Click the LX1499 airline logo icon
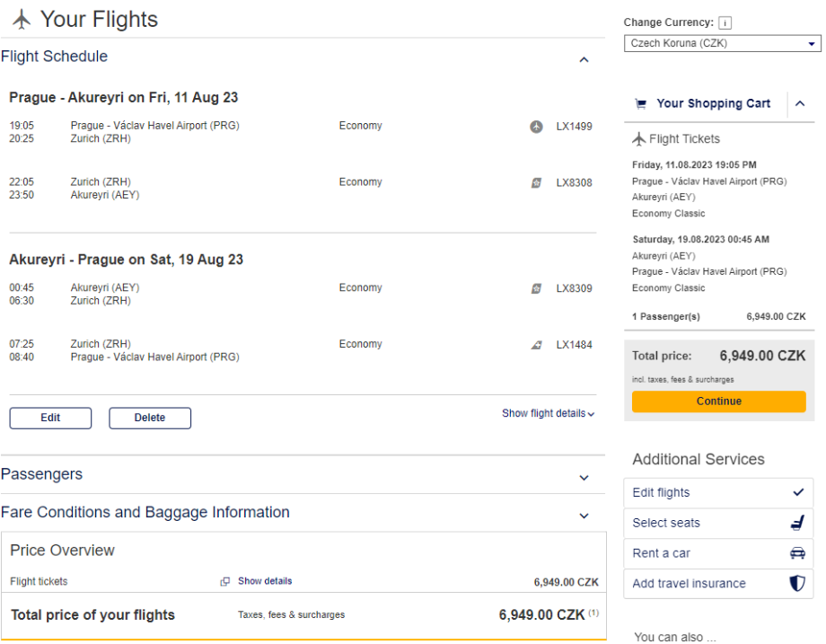 click(x=536, y=127)
